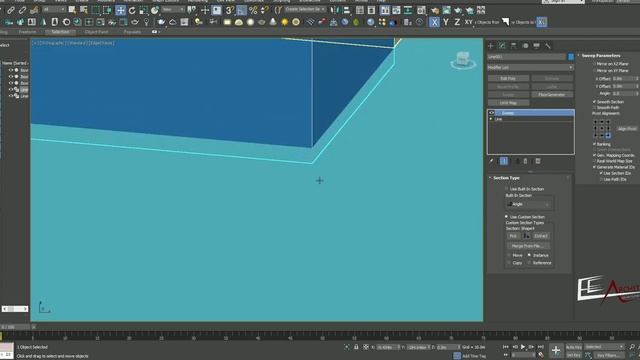The height and width of the screenshot is (360, 640).
Task: Expand the Line entry in modifier stack
Action: pyautogui.click(x=491, y=119)
